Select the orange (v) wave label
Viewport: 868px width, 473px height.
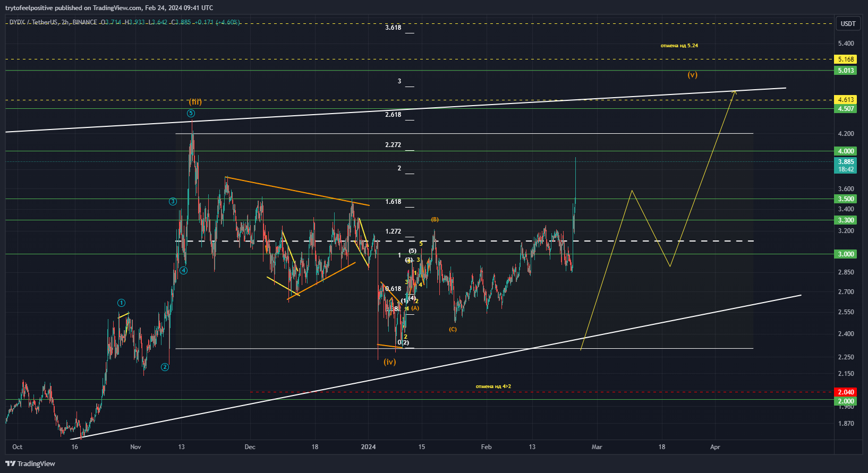692,75
